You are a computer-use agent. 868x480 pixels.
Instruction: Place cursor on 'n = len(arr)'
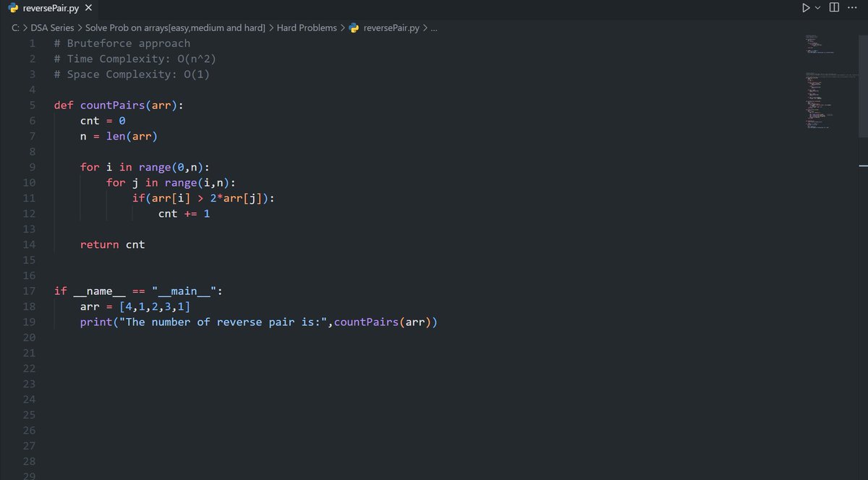[119, 136]
